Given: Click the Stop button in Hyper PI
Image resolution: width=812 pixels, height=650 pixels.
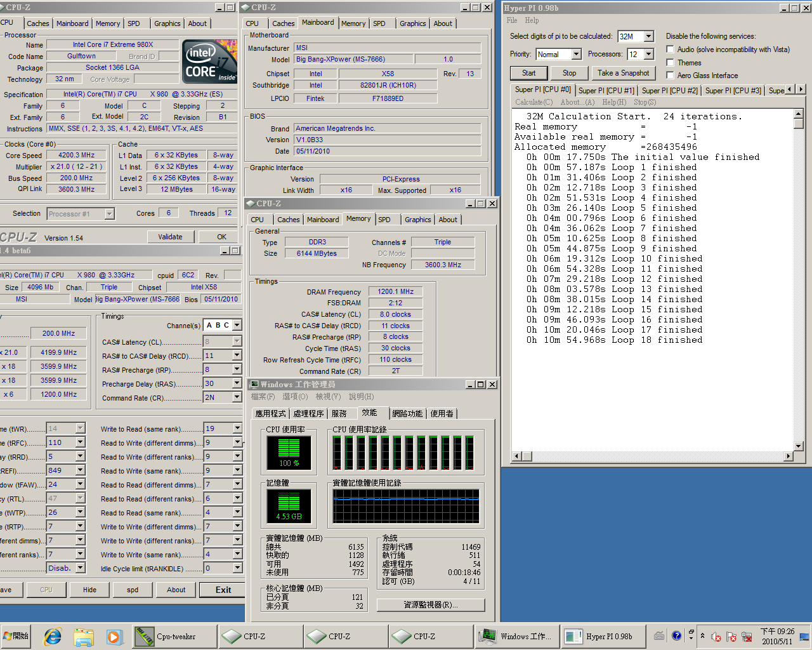Looking at the screenshot, I should pyautogui.click(x=569, y=73).
